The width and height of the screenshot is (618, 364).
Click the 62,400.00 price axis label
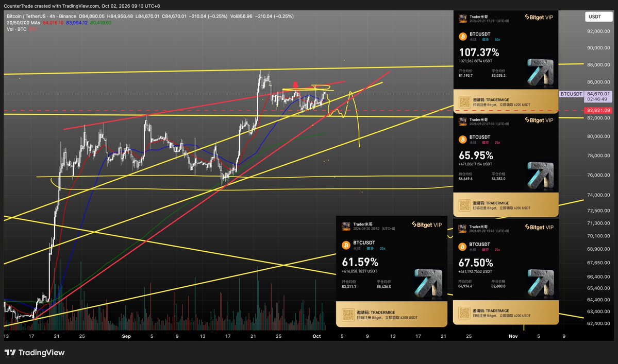(598, 323)
